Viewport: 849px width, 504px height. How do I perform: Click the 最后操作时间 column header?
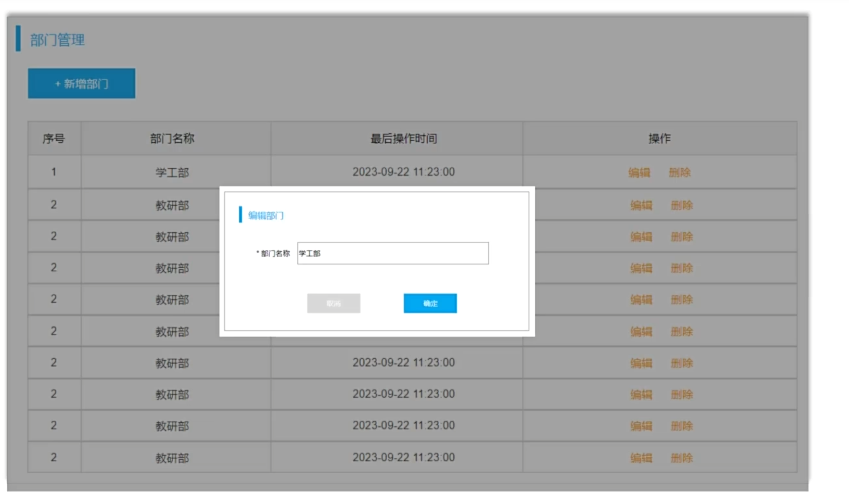[403, 139]
